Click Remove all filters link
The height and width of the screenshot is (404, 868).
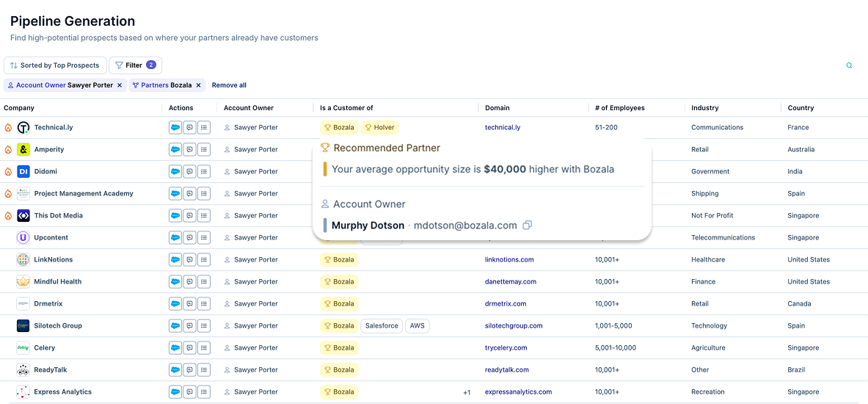(229, 85)
